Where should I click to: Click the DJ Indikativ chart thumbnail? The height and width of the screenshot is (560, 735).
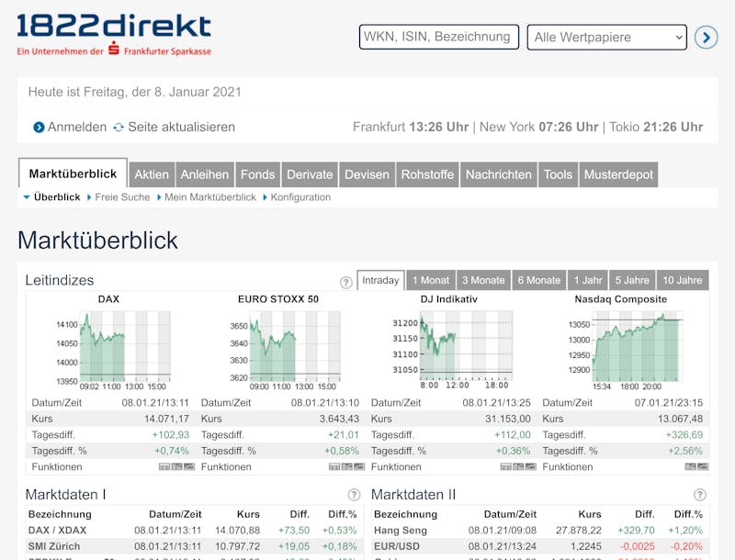[x=452, y=349]
